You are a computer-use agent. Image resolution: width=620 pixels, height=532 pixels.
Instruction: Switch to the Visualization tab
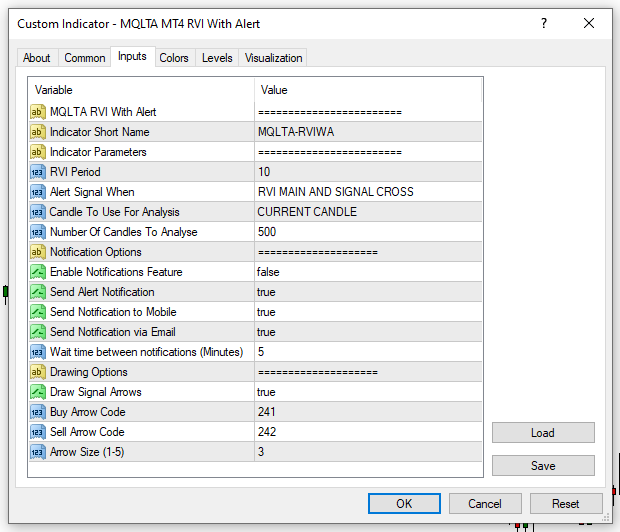coord(273,58)
